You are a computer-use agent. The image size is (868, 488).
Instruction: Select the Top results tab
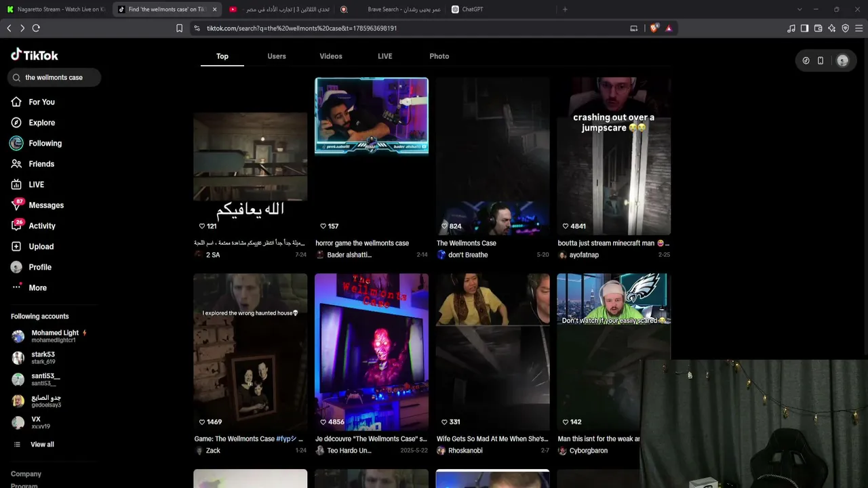point(222,56)
